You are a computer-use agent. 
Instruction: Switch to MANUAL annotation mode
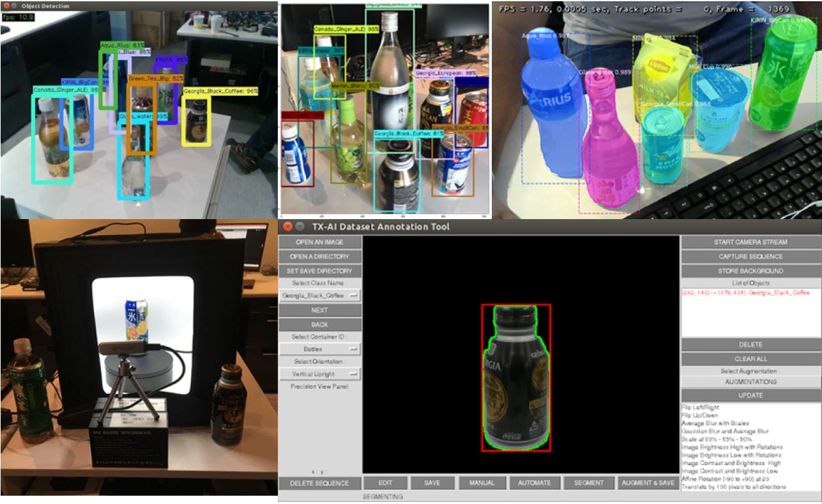pos(482,483)
